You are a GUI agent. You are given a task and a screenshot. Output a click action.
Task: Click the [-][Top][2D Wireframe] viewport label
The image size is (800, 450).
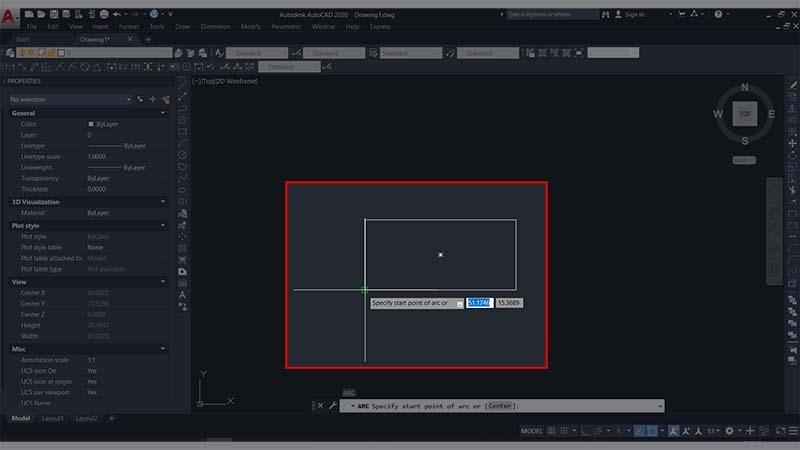pyautogui.click(x=224, y=81)
